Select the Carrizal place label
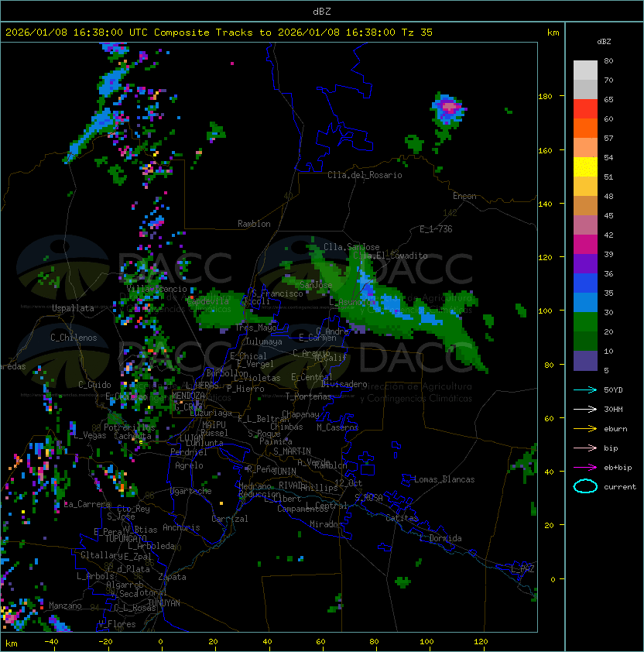The width and height of the screenshot is (644, 652). 230,519
